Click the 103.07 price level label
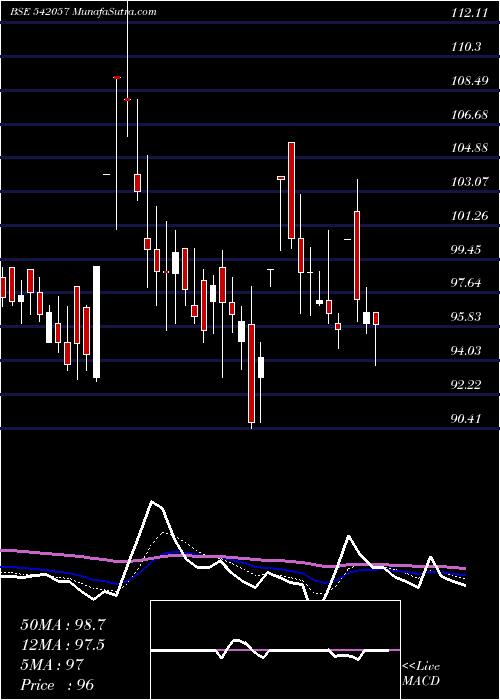This screenshot has height=700, width=500. point(469,182)
